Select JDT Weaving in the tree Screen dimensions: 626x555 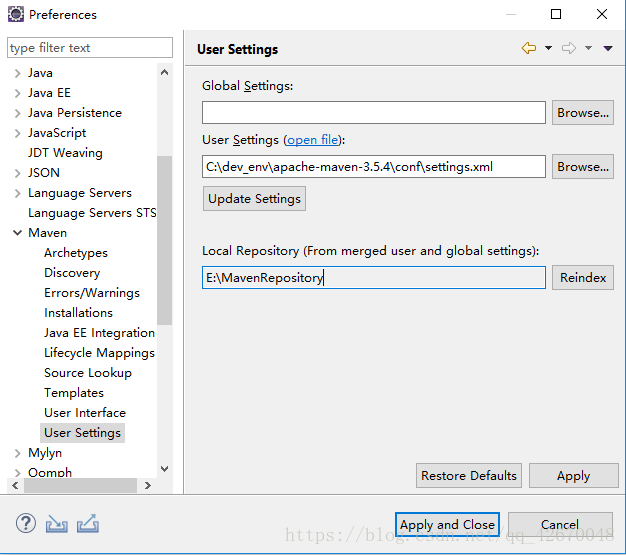click(x=65, y=153)
